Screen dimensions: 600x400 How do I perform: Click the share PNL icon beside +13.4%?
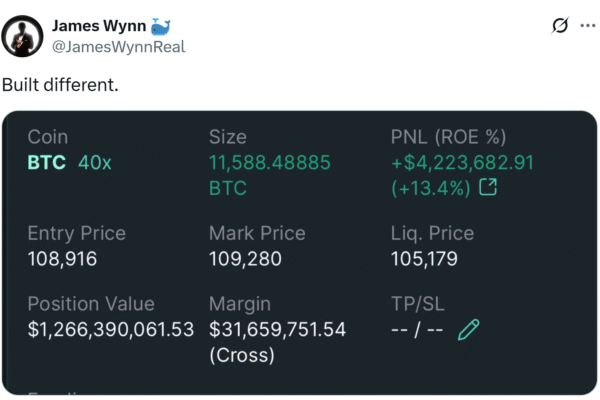coord(488,187)
